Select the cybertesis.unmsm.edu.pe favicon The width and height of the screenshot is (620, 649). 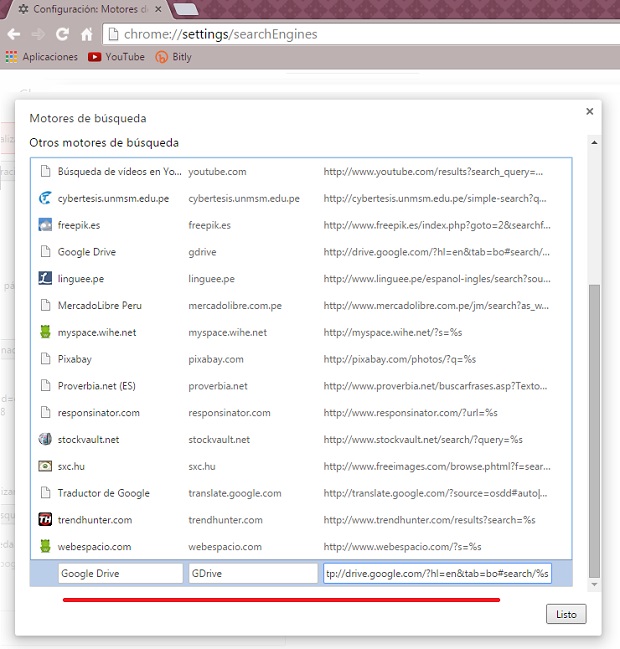point(45,198)
